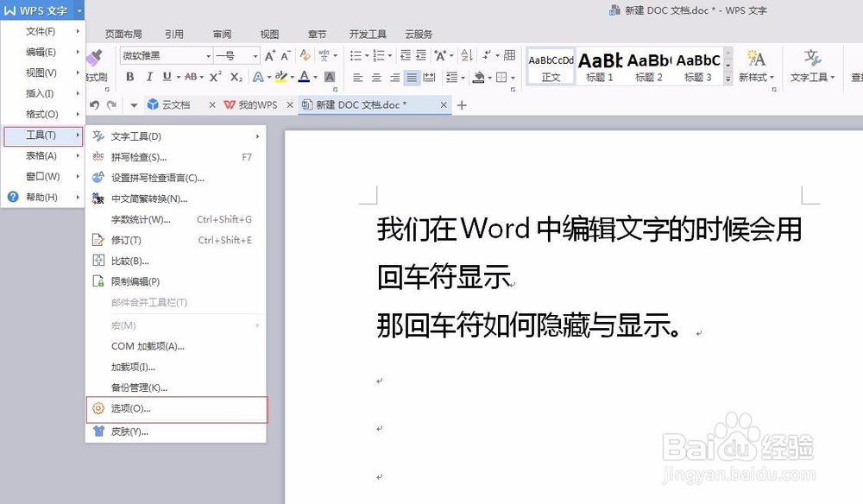Toggle justified paragraph alignment
863x504 pixels.
pyautogui.click(x=412, y=78)
